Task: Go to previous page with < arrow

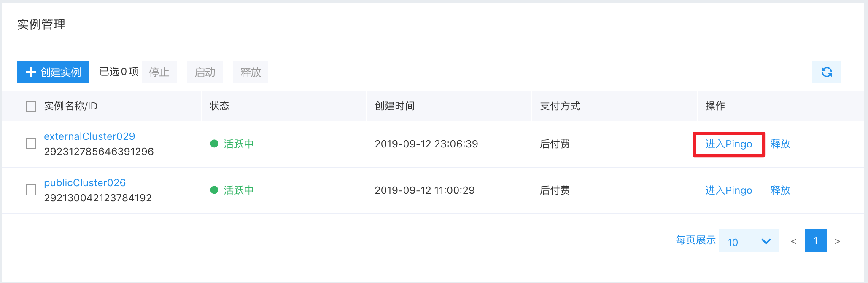Action: coord(793,241)
